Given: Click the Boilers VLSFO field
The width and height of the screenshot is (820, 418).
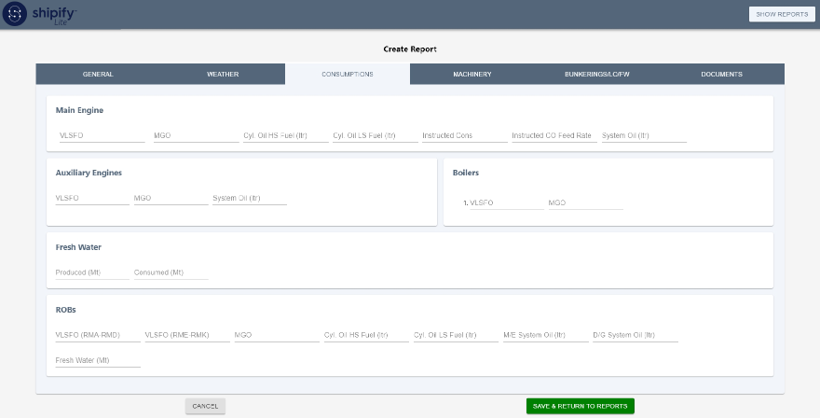Looking at the screenshot, I should point(506,202).
